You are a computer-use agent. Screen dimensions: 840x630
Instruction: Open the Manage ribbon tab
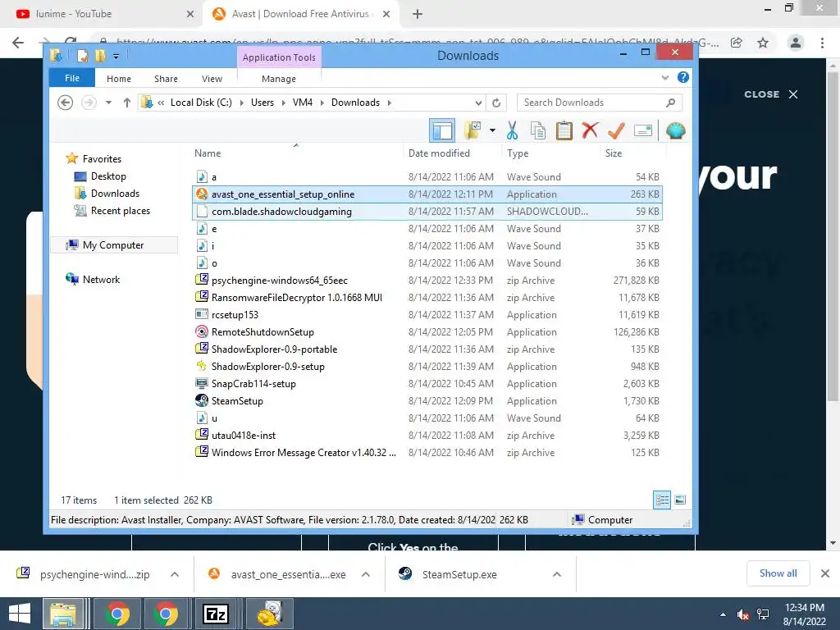click(279, 79)
